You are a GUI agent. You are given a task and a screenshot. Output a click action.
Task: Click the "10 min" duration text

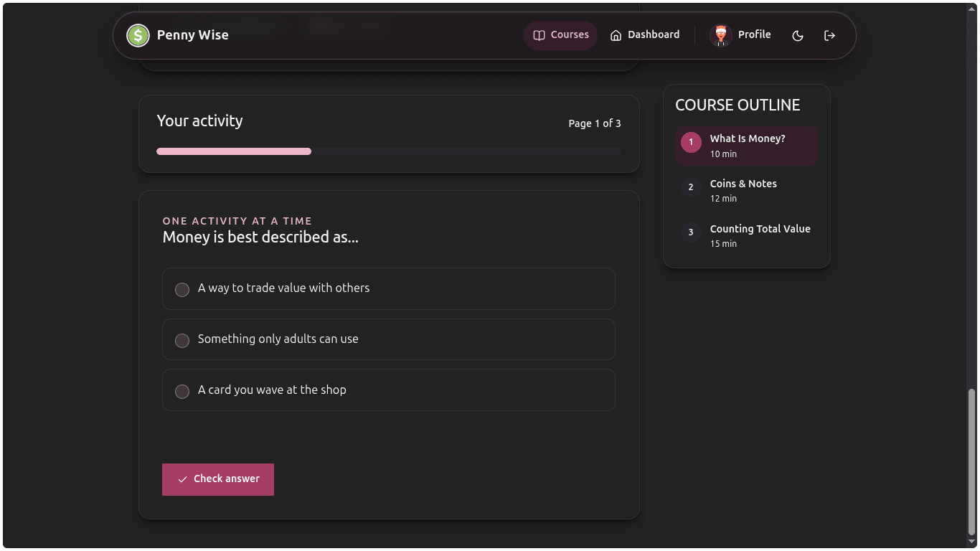[723, 154]
